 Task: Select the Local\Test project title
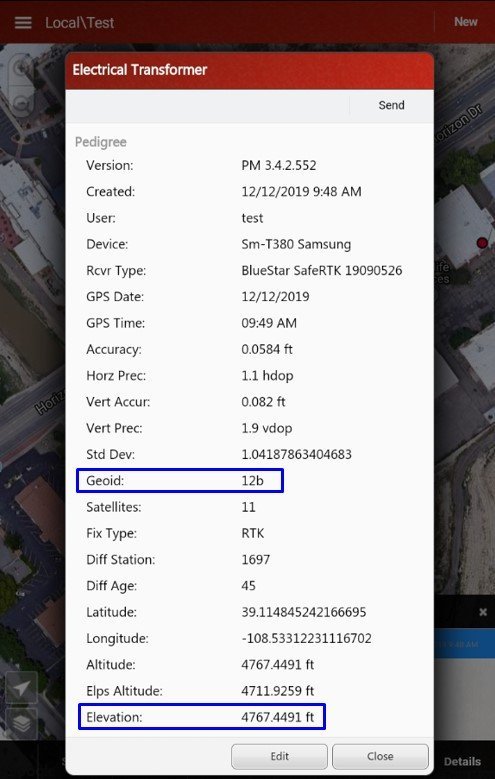click(80, 23)
